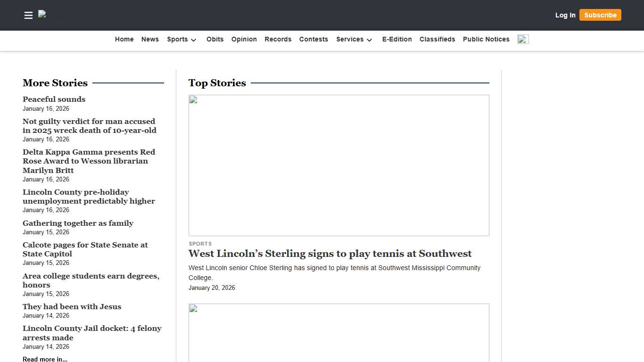Image resolution: width=644 pixels, height=362 pixels.
Task: Open the Obits page
Action: tap(215, 40)
